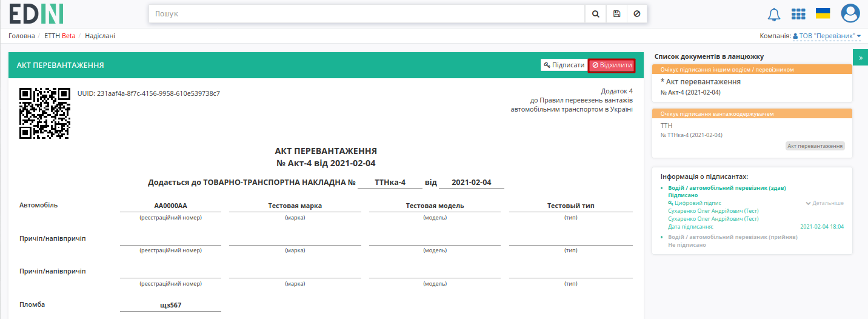Click the ТТНка-4 waybill number field

(x=390, y=183)
